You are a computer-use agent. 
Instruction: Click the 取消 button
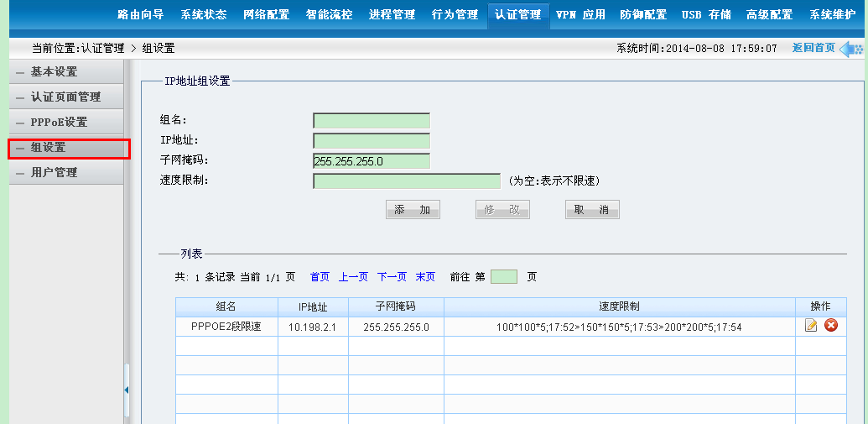[592, 210]
